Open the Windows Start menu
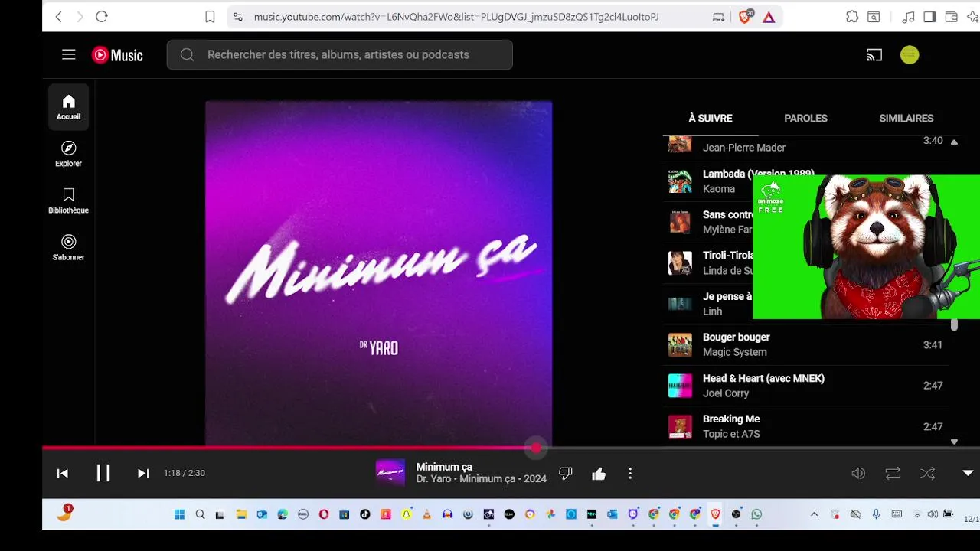980x551 pixels. pos(179,515)
